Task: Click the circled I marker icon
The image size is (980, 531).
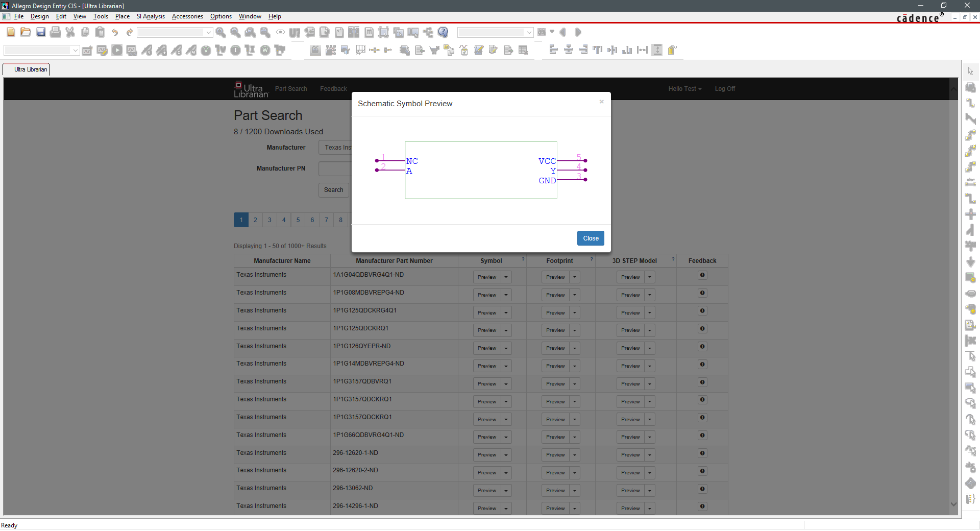Action: click(235, 50)
